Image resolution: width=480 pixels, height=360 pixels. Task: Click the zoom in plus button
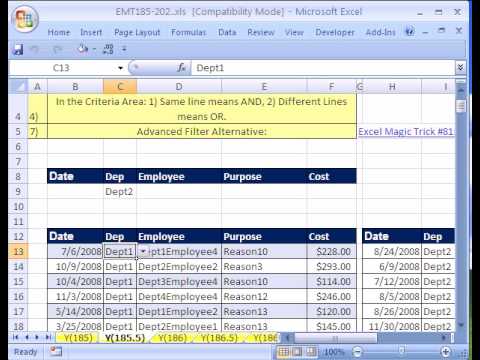point(446,352)
